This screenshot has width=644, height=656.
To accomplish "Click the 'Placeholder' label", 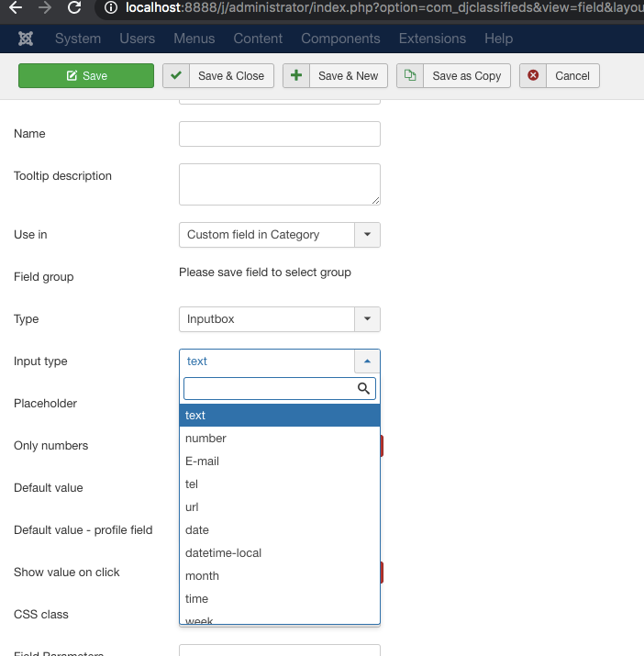I will click(x=45, y=404).
